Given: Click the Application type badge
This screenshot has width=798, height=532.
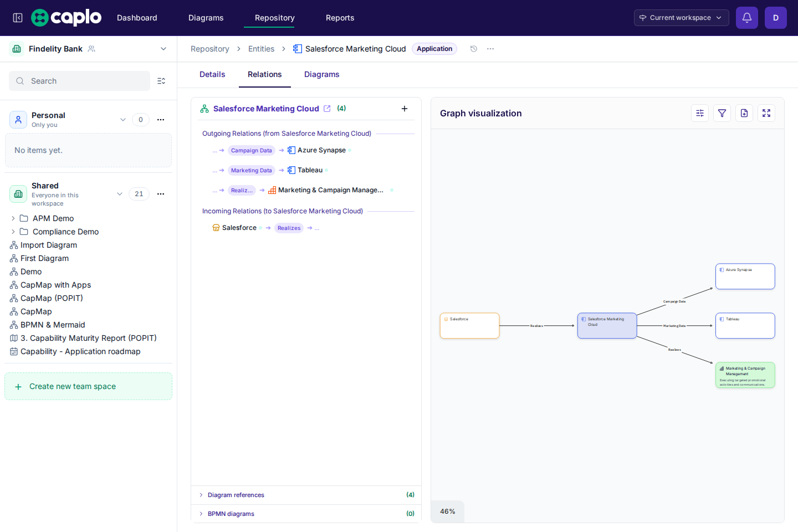Looking at the screenshot, I should click(x=434, y=49).
